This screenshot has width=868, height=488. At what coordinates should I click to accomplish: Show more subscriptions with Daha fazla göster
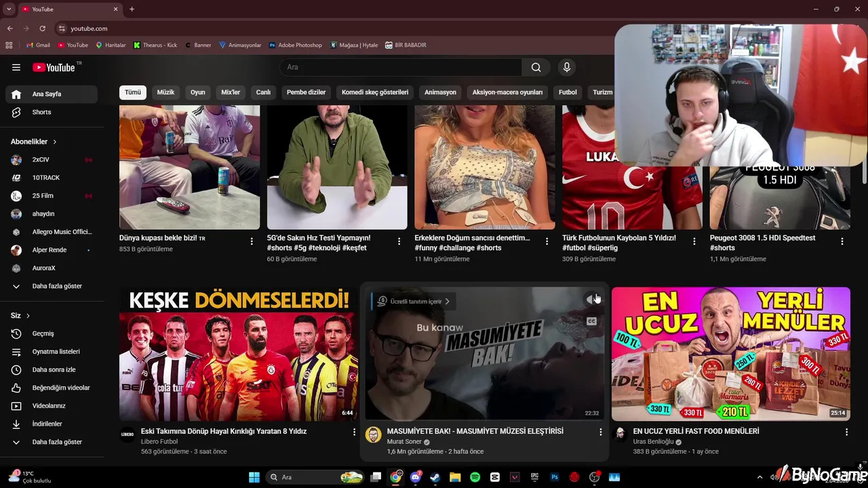52,286
